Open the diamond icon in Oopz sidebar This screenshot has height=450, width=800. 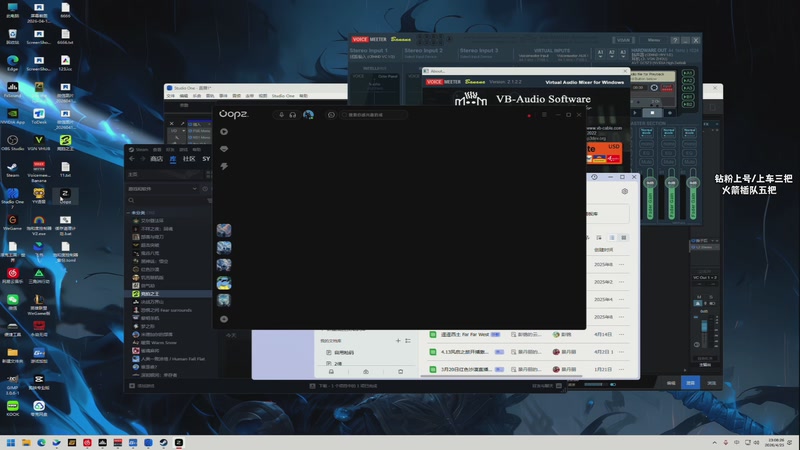pyautogui.click(x=224, y=149)
